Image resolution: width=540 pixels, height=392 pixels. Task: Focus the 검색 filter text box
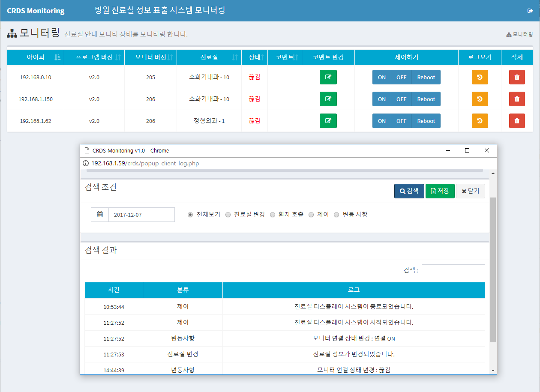click(x=453, y=271)
